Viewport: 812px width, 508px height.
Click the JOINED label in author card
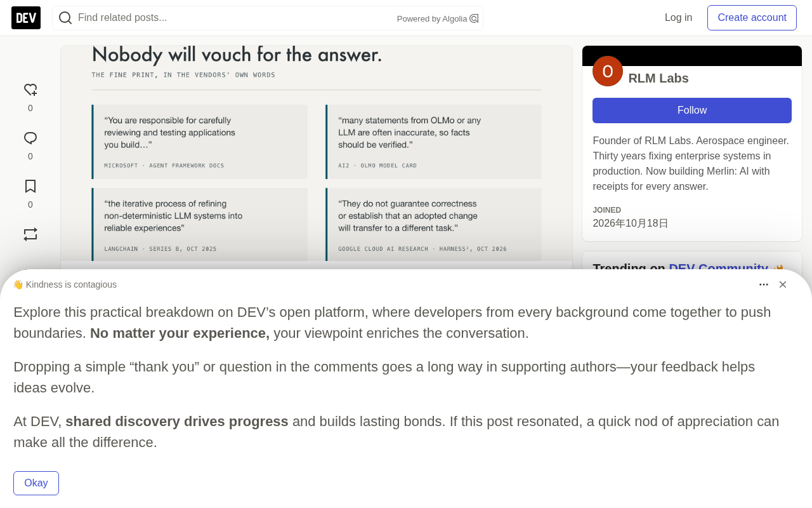click(x=607, y=210)
